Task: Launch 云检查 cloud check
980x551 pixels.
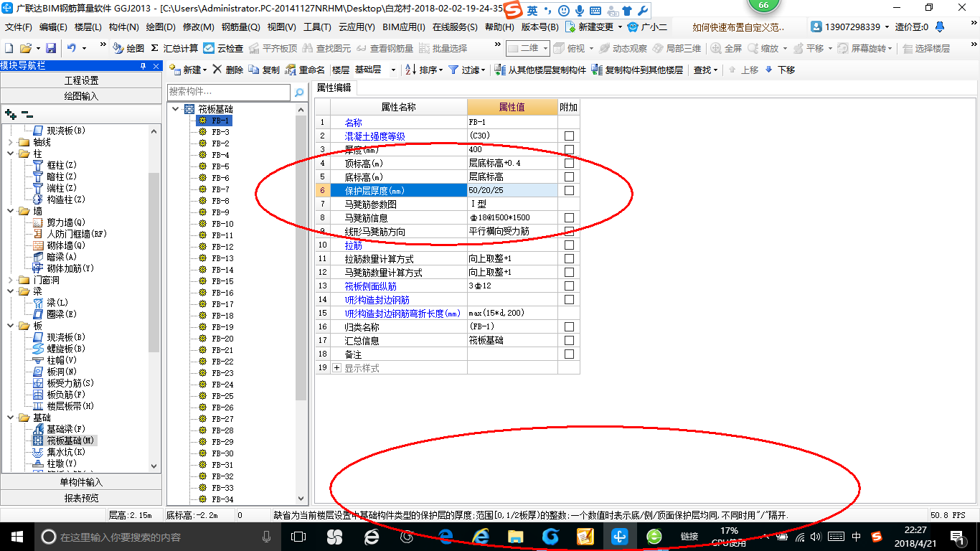Action: pyautogui.click(x=223, y=48)
